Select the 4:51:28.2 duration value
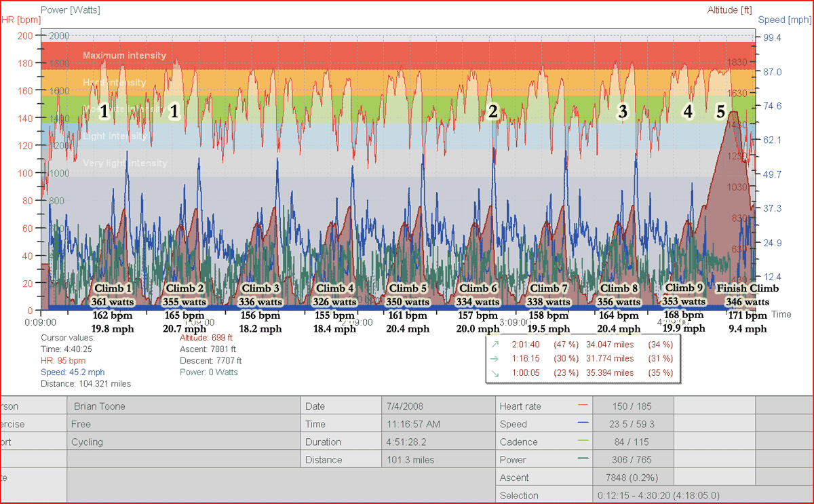814x504 pixels. point(437,442)
